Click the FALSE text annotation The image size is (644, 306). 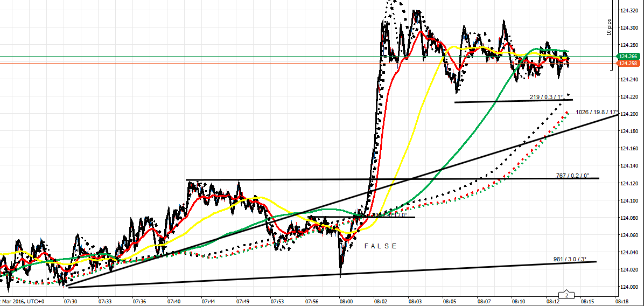pyautogui.click(x=381, y=246)
